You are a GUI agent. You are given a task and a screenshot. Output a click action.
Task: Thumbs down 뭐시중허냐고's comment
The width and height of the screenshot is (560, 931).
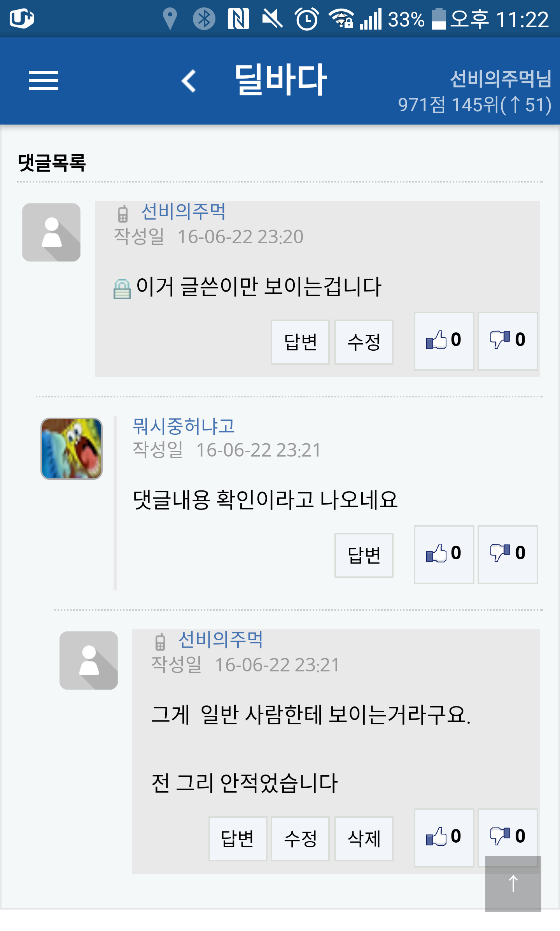[507, 554]
